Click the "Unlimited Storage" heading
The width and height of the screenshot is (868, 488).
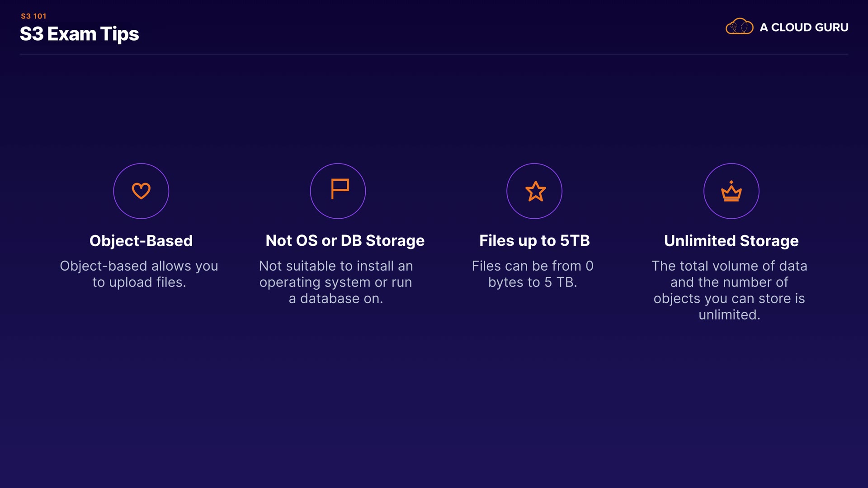pyautogui.click(x=731, y=241)
